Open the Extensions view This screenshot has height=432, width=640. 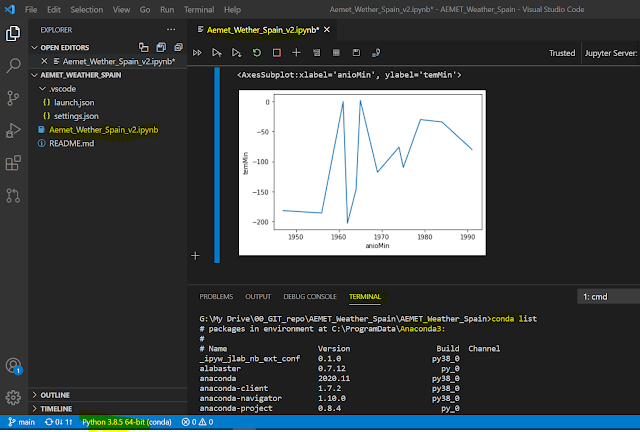tap(13, 163)
